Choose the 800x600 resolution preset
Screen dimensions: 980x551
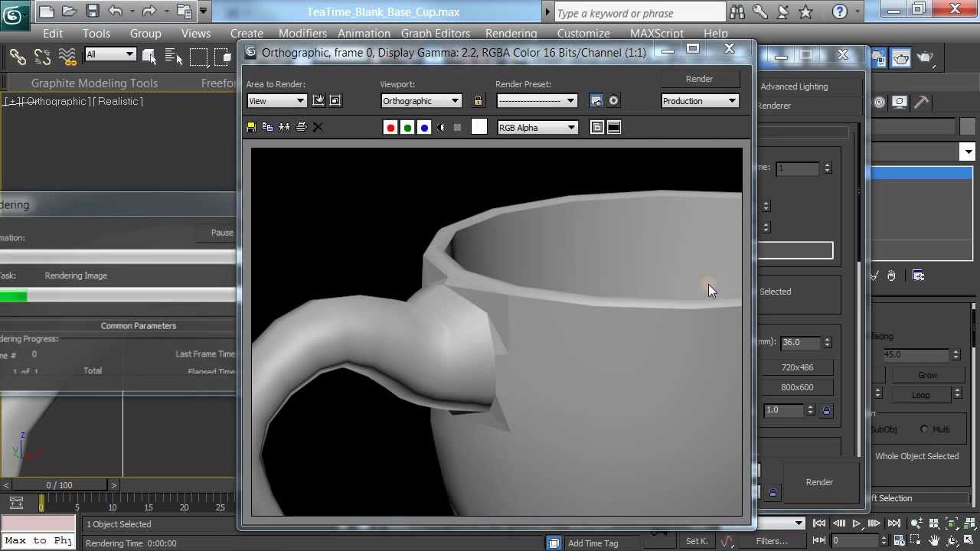point(797,387)
